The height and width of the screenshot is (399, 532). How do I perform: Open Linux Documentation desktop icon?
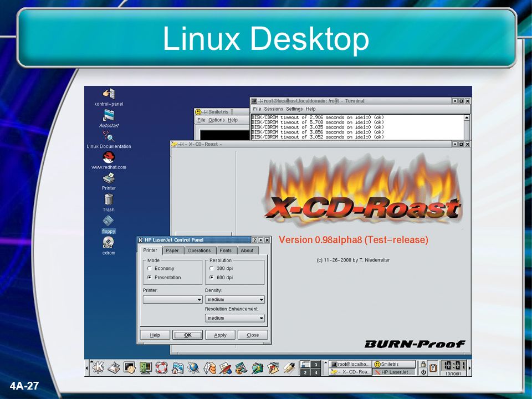point(109,140)
